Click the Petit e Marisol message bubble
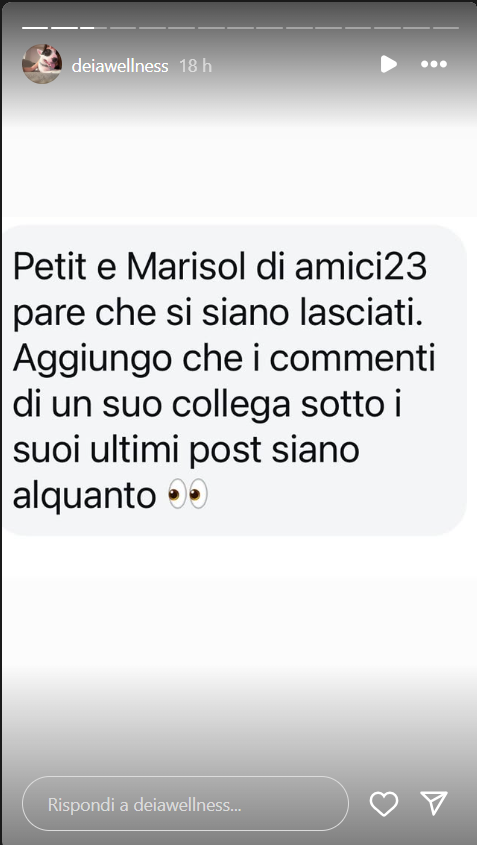 (x=234, y=380)
